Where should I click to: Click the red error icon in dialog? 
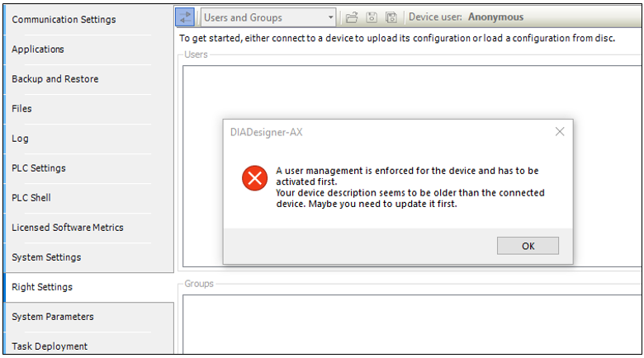click(254, 179)
